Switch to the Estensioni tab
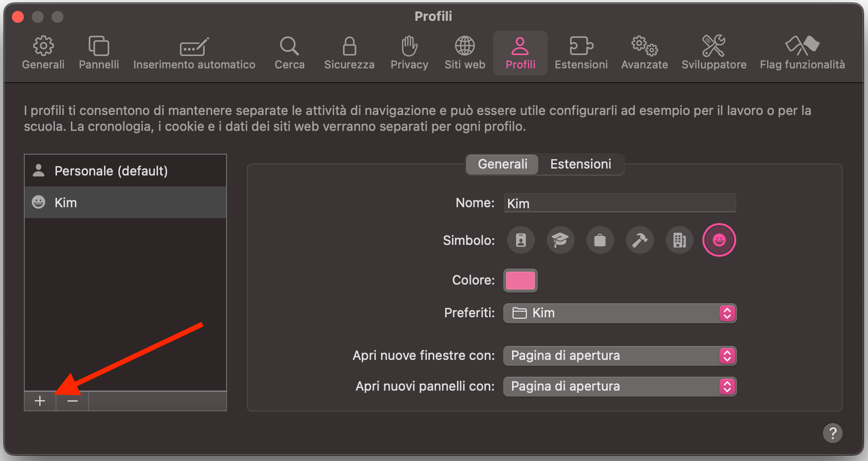Screen dimensions: 868x461 point(581,164)
